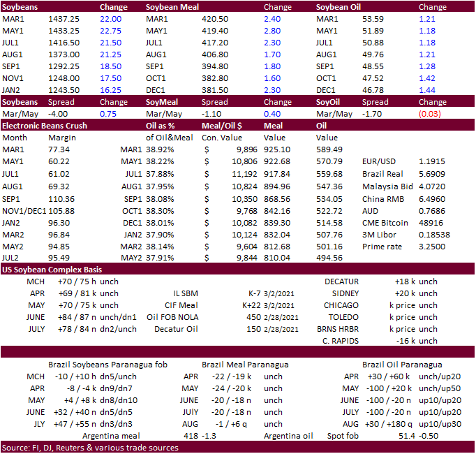Click the Soybean Meal header

click(172, 7)
